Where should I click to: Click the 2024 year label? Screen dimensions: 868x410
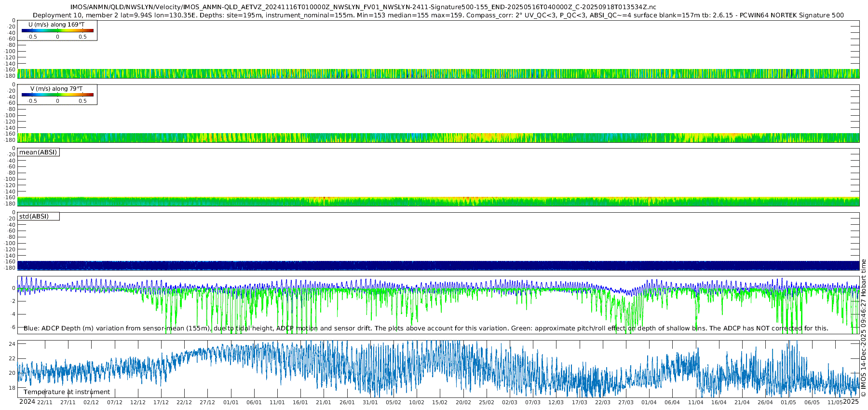click(x=27, y=402)
